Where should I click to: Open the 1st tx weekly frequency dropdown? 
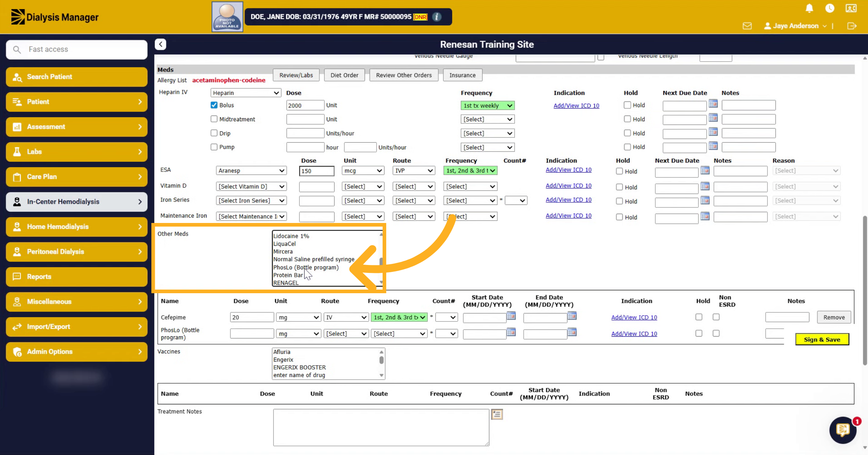point(488,106)
